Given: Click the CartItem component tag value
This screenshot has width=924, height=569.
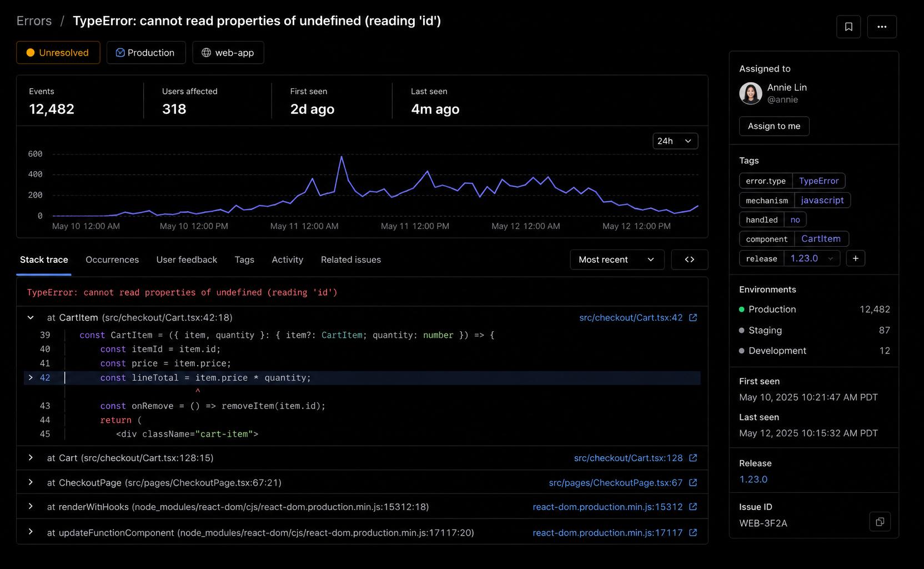Looking at the screenshot, I should [821, 239].
